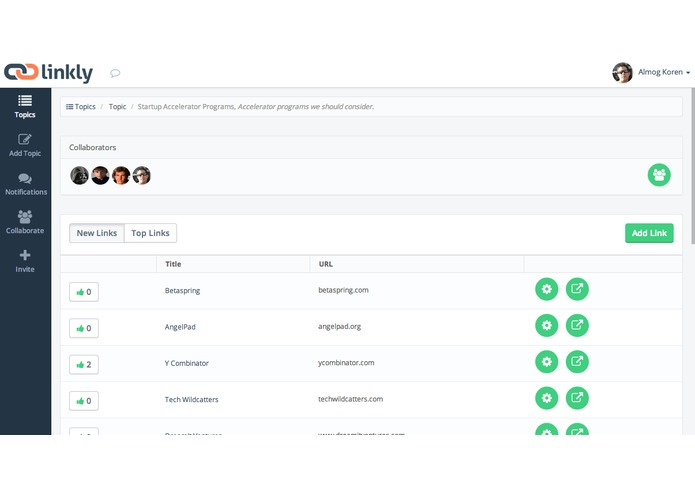
Task: Click the second collaborator avatar
Action: (100, 175)
